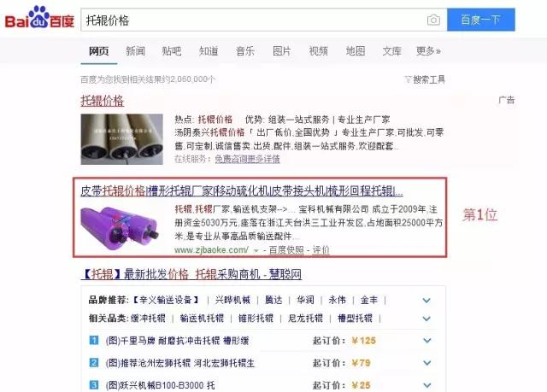Switch to the 新闻 tab
Image resolution: width=547 pixels, height=392 pixels.
tap(135, 51)
